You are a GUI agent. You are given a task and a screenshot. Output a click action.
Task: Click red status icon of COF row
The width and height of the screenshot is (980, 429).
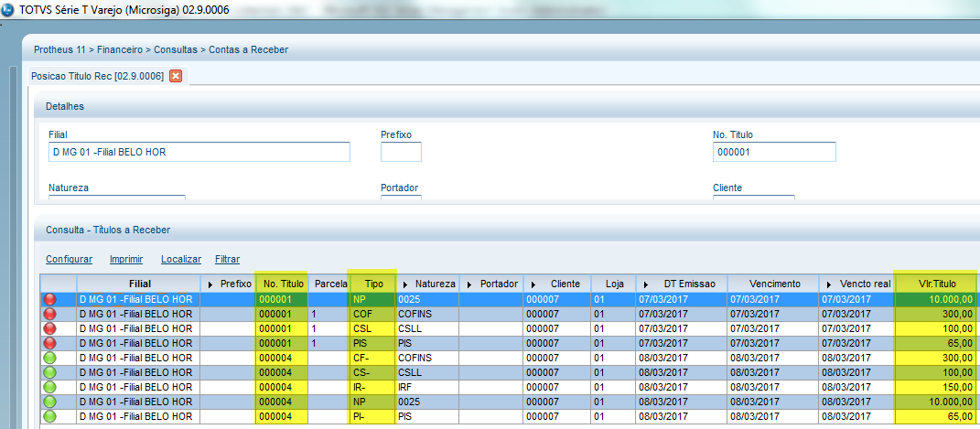50,314
